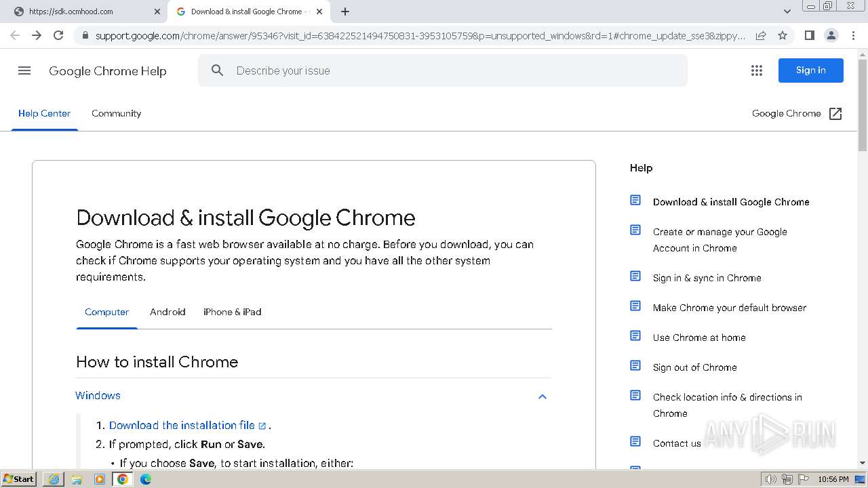This screenshot has width=868, height=488.
Task: Open Sign out of Chrome link
Action: (x=694, y=367)
